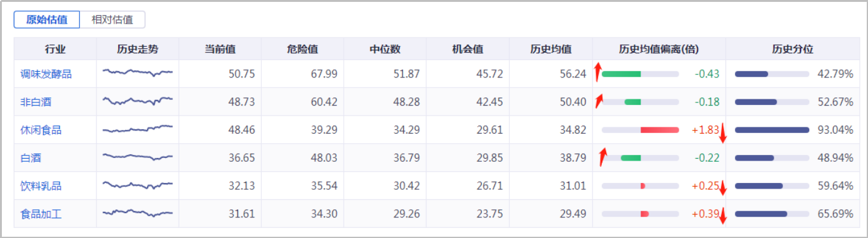Click the 休闲食品 history trend sparkline
This screenshot has width=868, height=238.
coord(137,129)
